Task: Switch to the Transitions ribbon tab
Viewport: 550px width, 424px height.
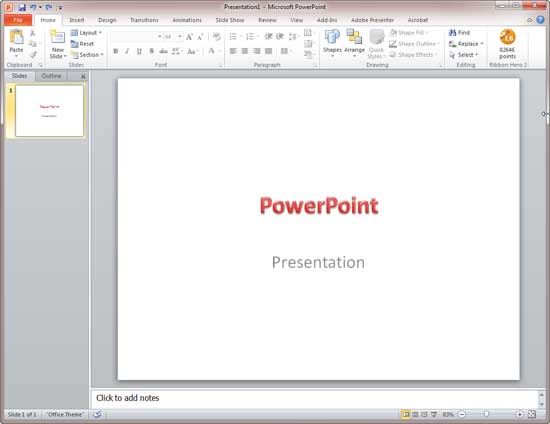Action: pyautogui.click(x=144, y=20)
